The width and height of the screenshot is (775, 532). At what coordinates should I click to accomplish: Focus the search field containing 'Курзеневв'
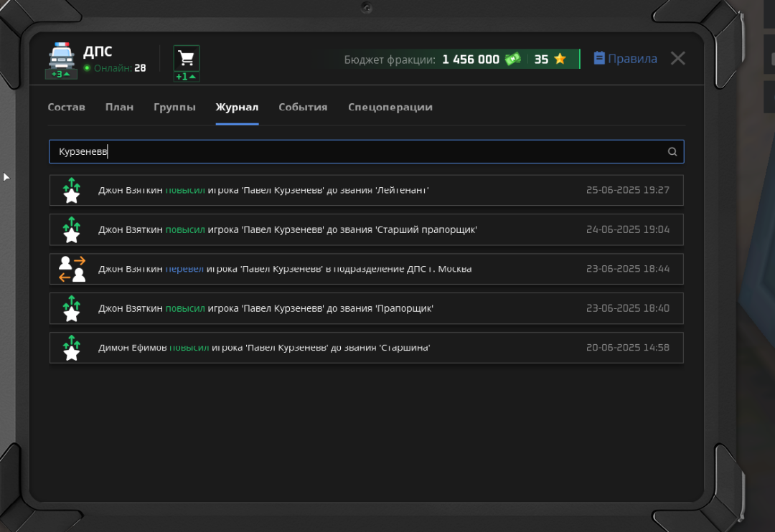(359, 152)
